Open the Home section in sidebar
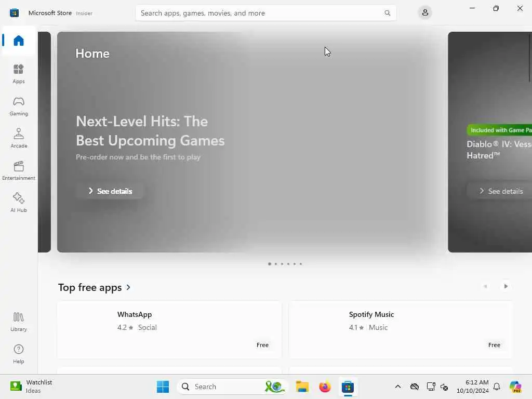532x399 pixels. (x=19, y=41)
